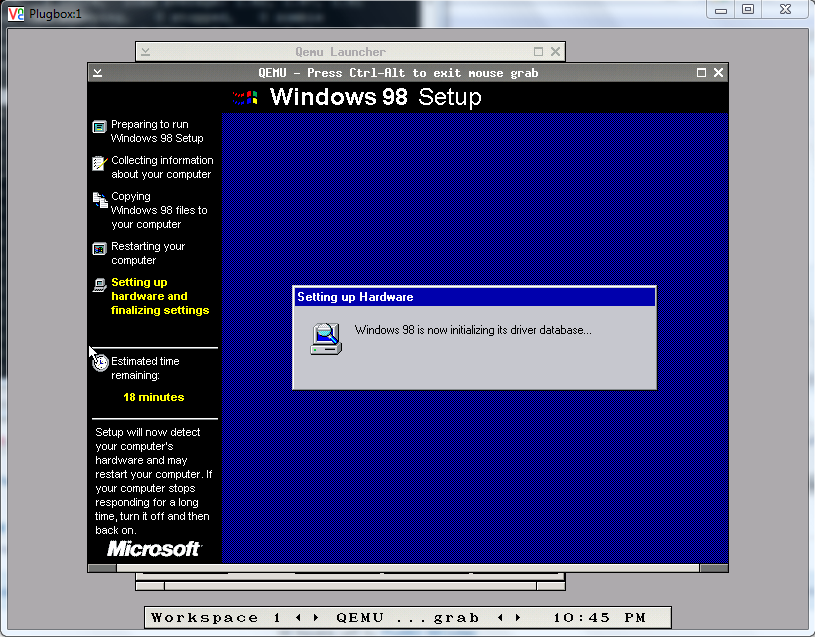Maximize the Qemu Launcher window
Viewport: 815px width, 637px height.
[538, 51]
